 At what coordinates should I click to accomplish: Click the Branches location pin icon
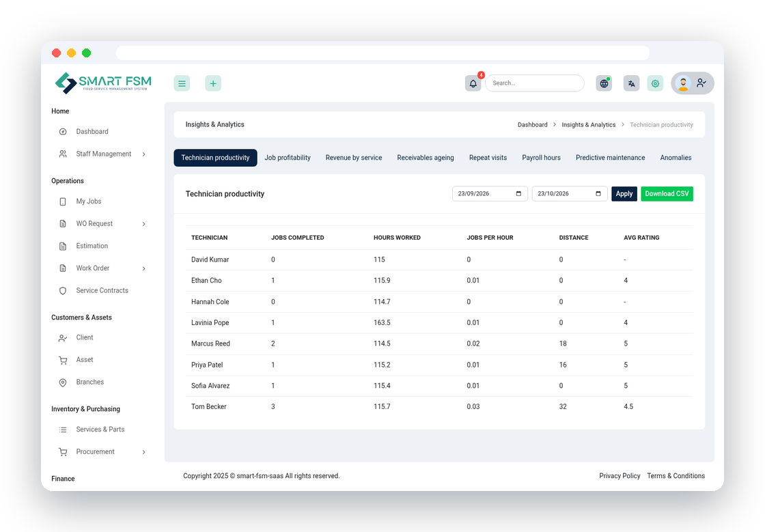click(63, 383)
